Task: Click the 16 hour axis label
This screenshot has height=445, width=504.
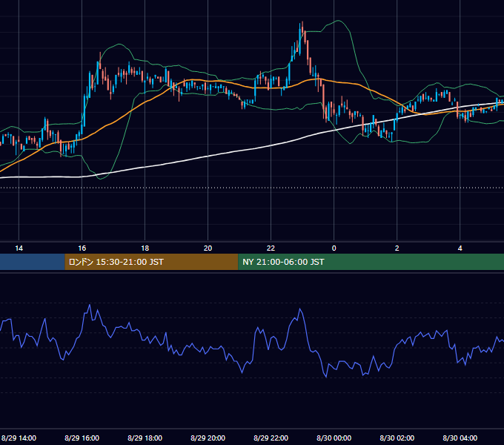Action: (x=82, y=248)
